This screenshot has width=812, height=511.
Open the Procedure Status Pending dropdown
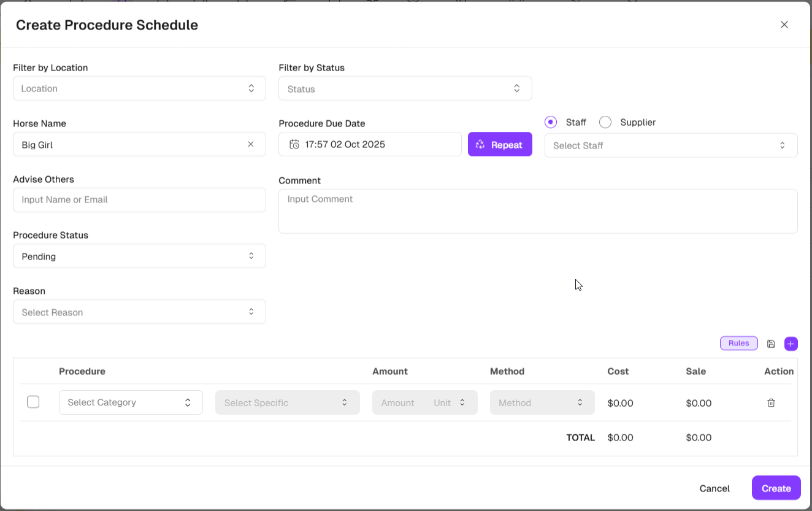pos(139,256)
